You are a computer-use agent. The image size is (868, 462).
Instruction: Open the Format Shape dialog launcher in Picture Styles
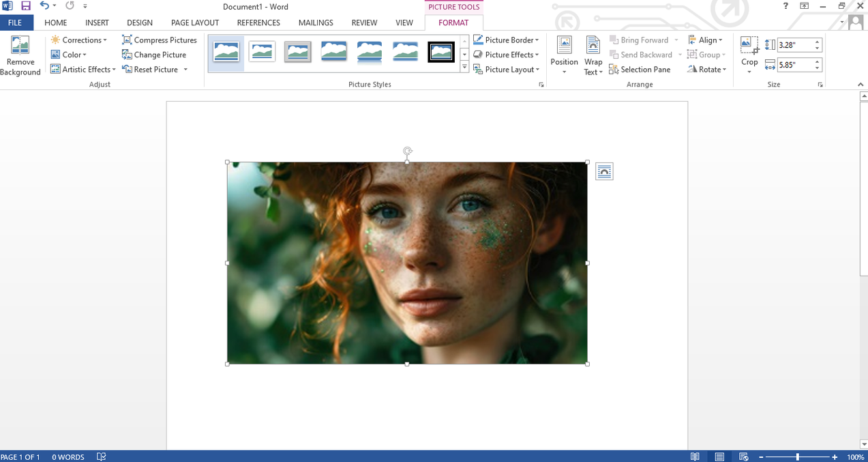542,85
